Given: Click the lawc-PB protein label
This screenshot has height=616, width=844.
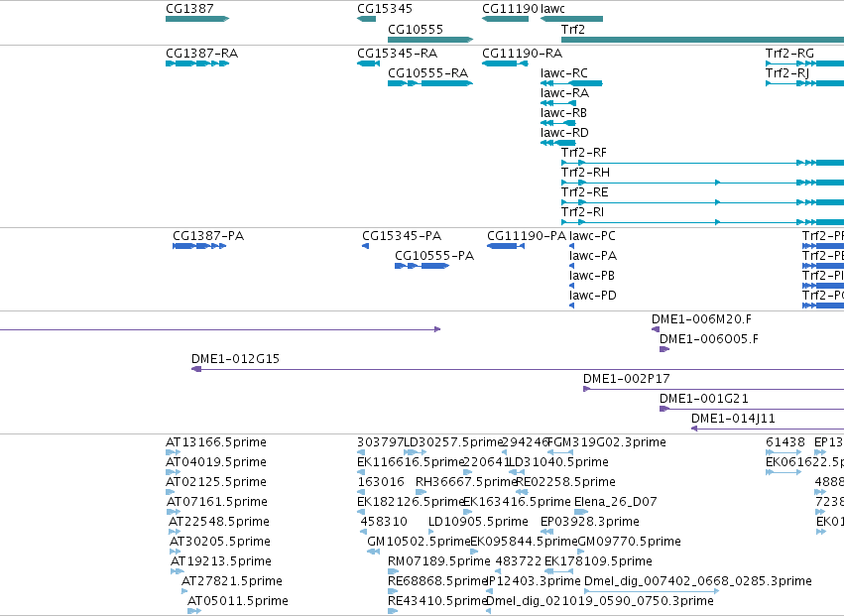Looking at the screenshot, I should coord(591,276).
